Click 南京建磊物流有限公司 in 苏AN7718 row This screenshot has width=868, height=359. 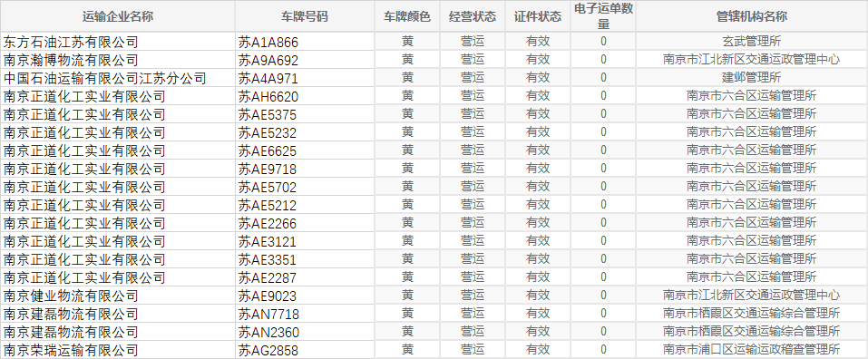point(117,315)
